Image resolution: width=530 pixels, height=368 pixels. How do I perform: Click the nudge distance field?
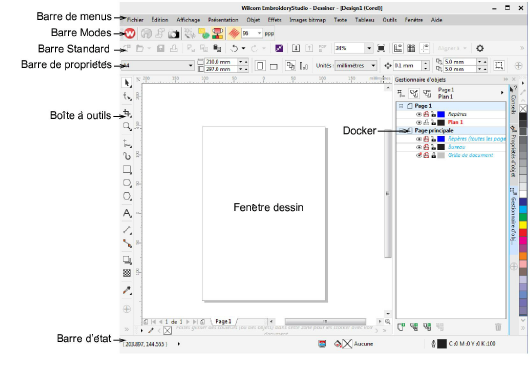[408, 65]
